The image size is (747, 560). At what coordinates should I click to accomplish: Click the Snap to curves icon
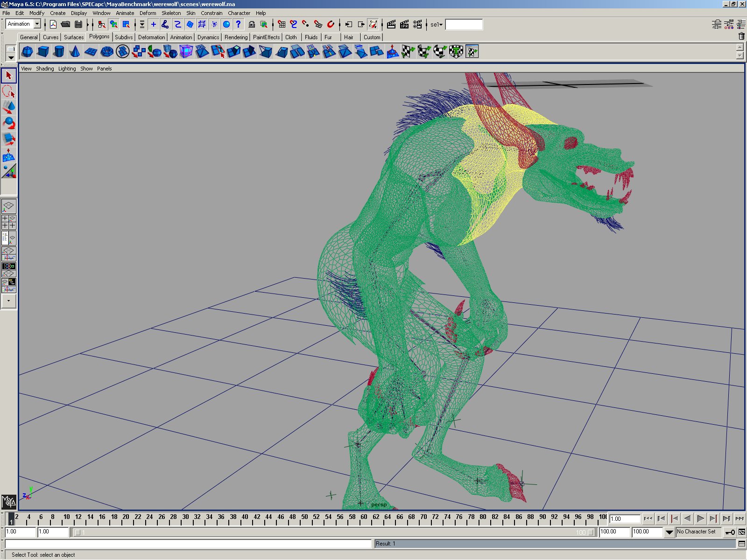pyautogui.click(x=294, y=24)
